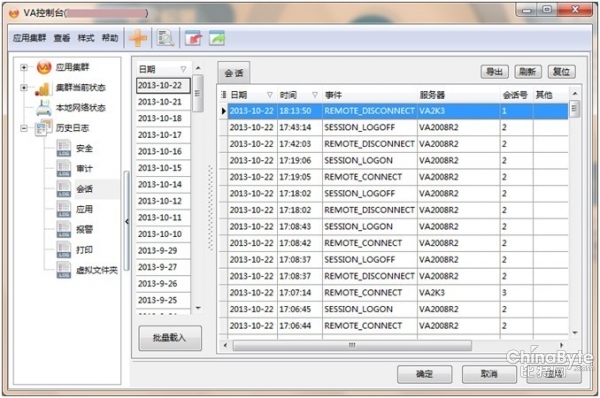Select the 虚拟文件夹 log tree item
The image size is (600, 398).
[96, 270]
